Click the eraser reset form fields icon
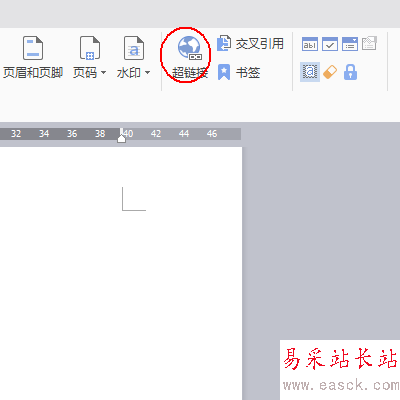Image resolution: width=400 pixels, height=400 pixels. (330, 72)
